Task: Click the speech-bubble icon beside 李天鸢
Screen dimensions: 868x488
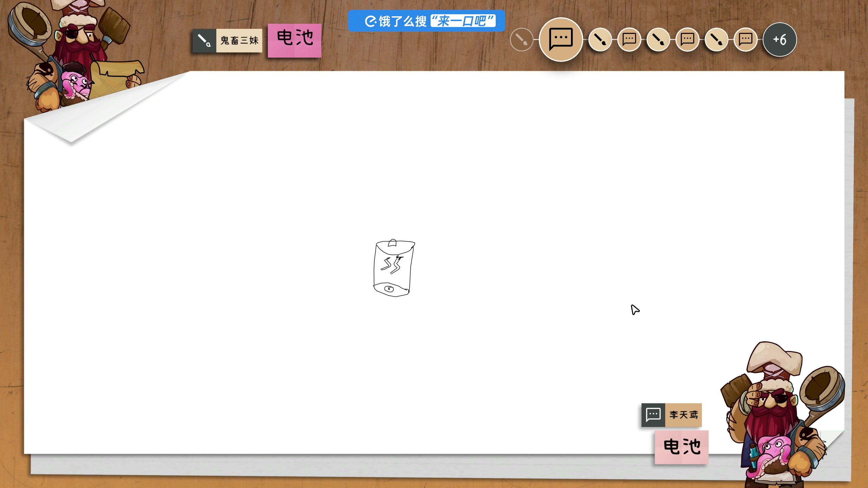Action: (653, 415)
